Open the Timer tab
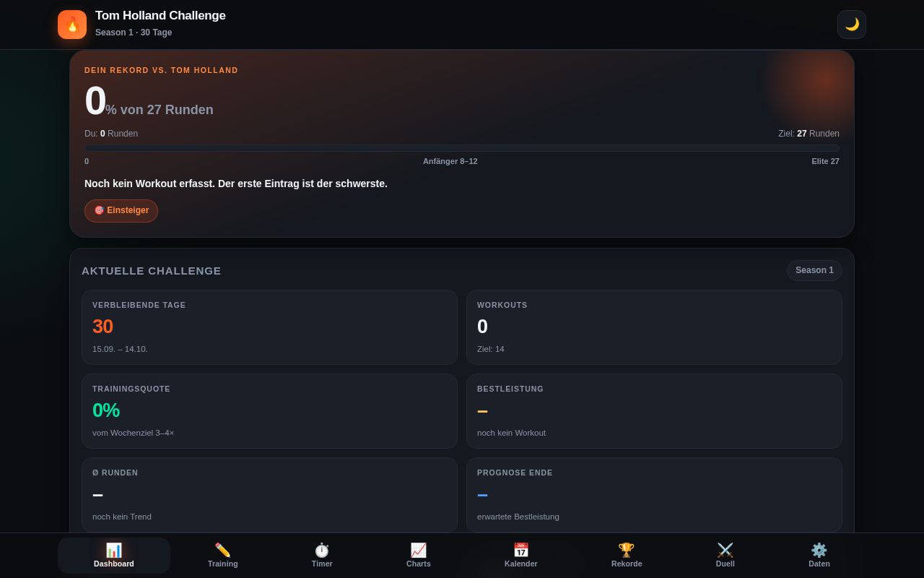Screen dimensions: 924x578 pos(322,556)
